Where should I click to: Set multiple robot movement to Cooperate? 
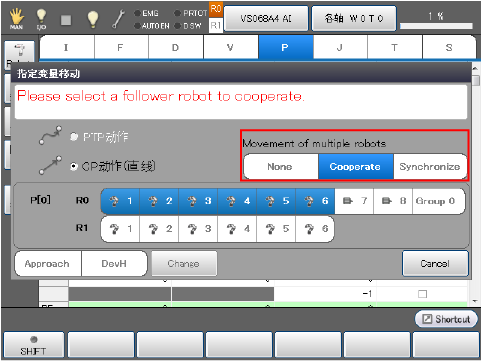point(356,166)
